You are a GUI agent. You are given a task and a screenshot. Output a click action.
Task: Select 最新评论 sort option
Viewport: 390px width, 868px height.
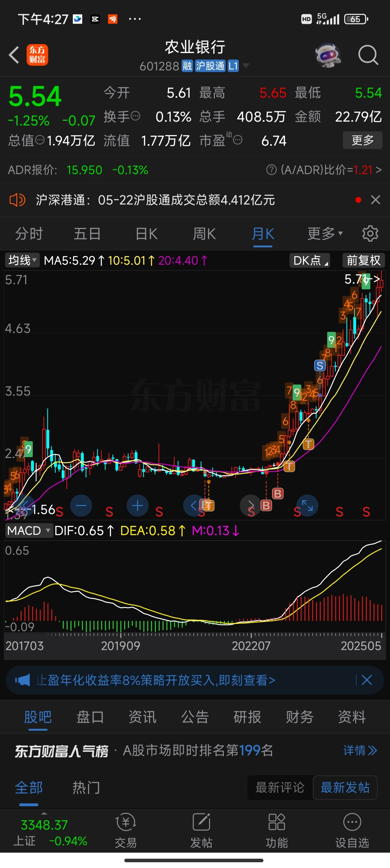pos(280,787)
